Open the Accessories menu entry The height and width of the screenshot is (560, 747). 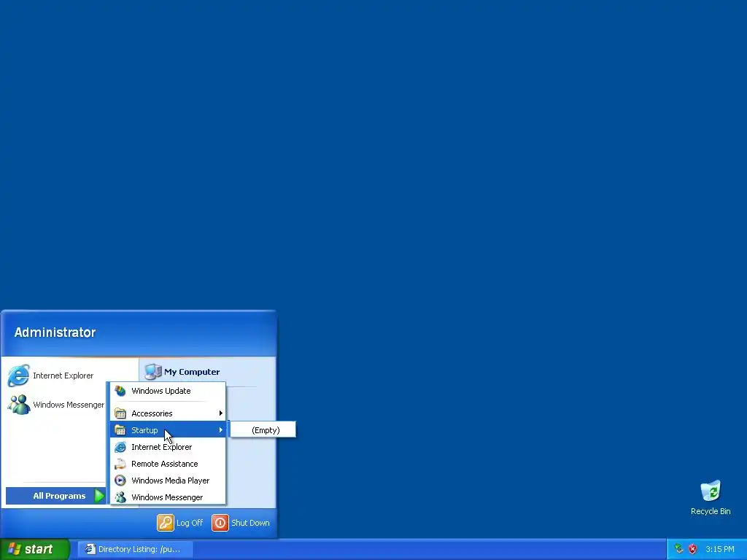point(168,413)
